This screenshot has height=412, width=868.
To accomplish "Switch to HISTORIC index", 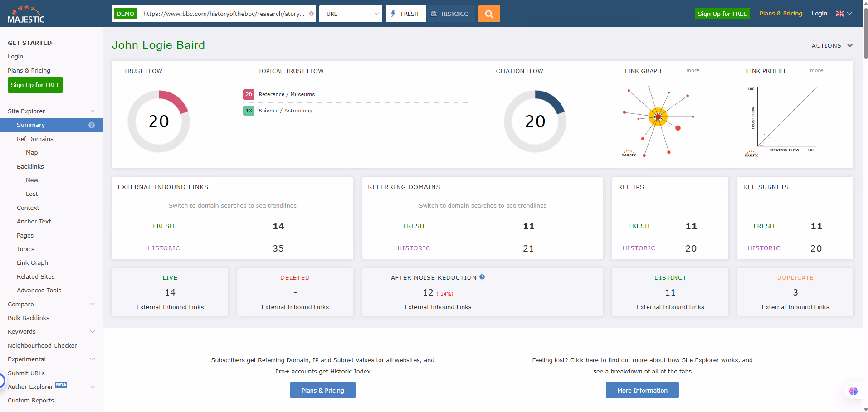I will tap(450, 14).
